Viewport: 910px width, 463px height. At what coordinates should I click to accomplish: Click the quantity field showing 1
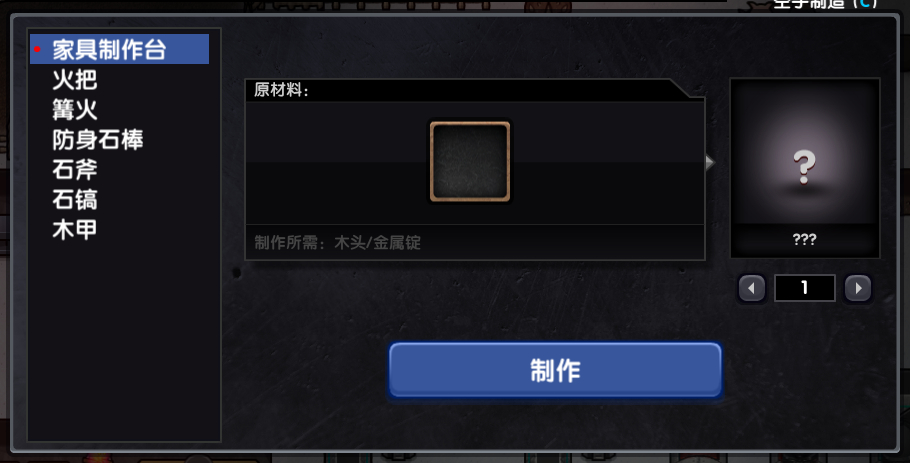click(x=804, y=288)
